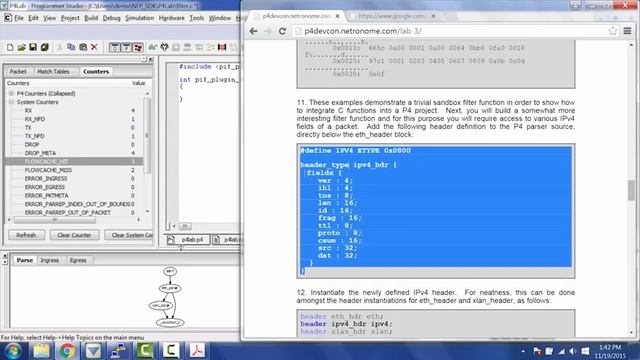The image size is (640, 360).
Task: Bookmark the page with the star icon
Action: 613,31
